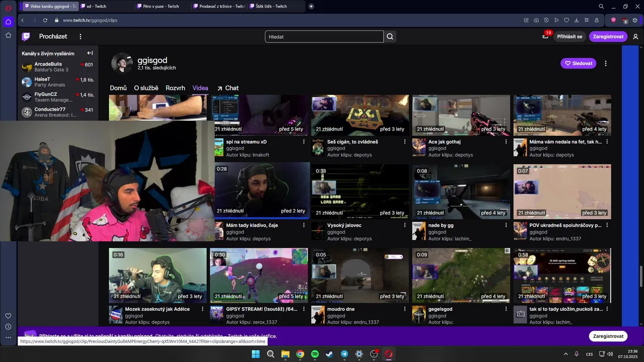Click the ad blocker shield icon
This screenshot has width=644, height=362.
(546, 20)
